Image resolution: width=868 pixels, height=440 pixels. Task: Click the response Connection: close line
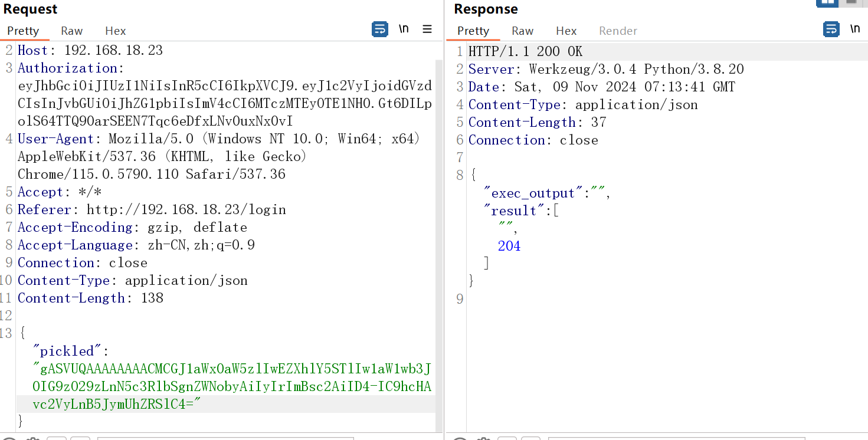533,140
